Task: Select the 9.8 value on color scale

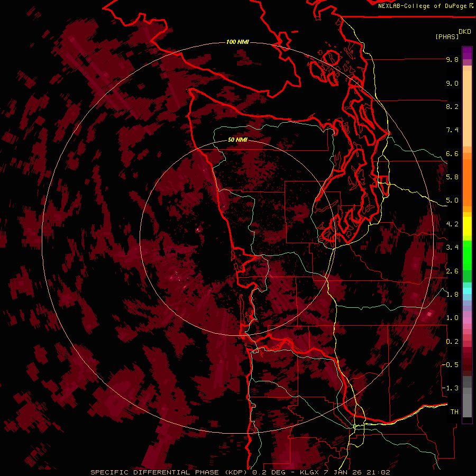Action: [x=452, y=59]
